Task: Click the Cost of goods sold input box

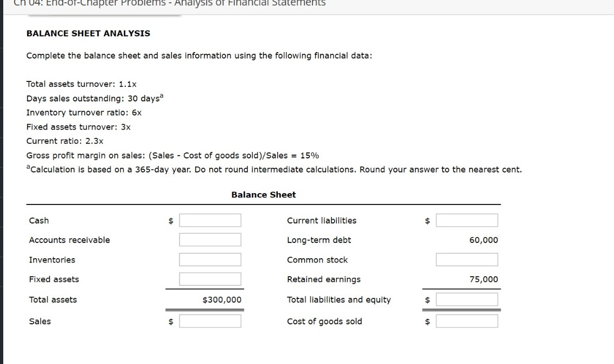Action: (x=466, y=321)
